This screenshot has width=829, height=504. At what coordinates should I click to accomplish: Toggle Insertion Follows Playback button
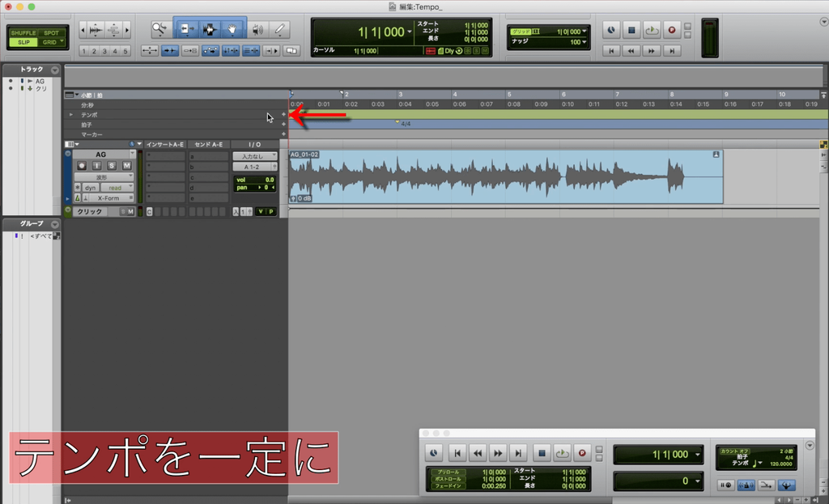(271, 51)
